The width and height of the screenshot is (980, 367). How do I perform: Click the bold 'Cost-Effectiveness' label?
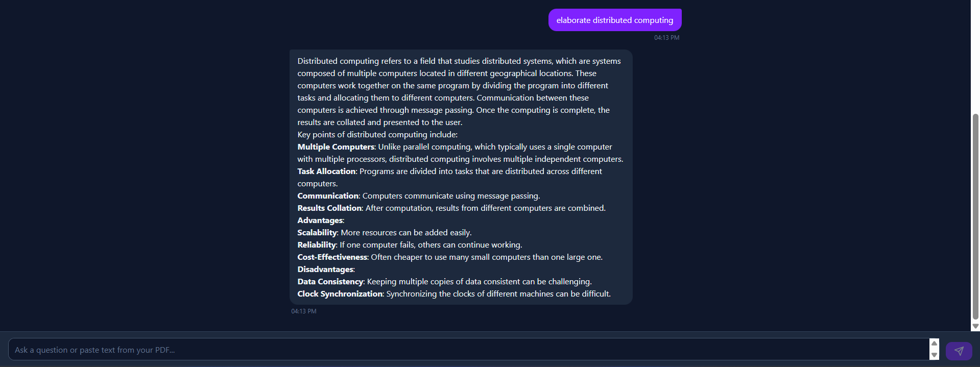click(x=332, y=257)
